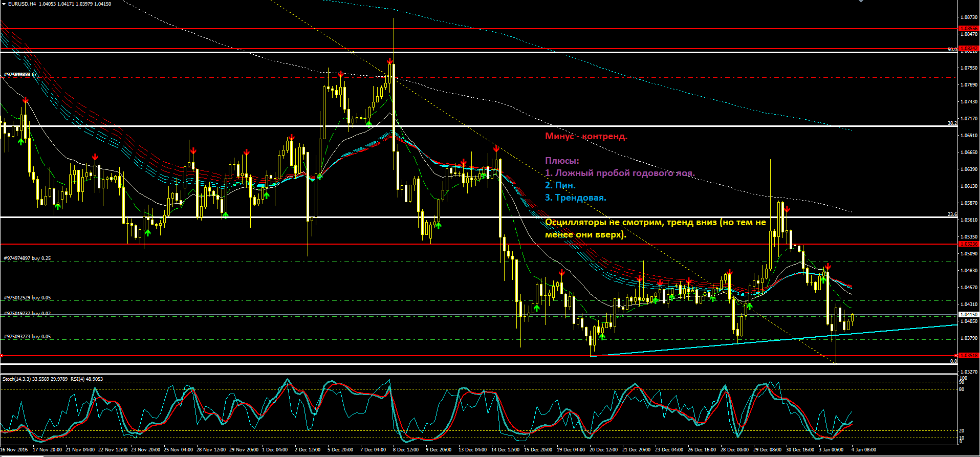Click the Fibonacci '38.2' level label
This screenshot has width=980, height=457.
pyautogui.click(x=952, y=123)
